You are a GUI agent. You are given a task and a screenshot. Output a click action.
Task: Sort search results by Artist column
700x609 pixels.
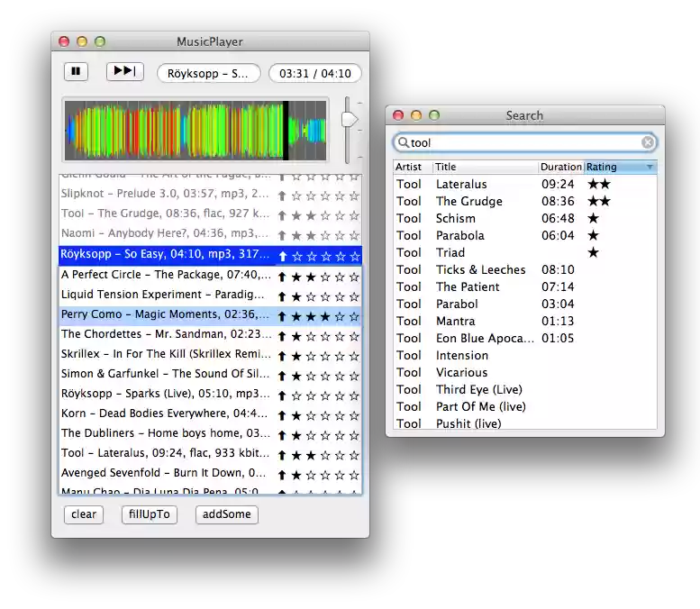coord(413,167)
